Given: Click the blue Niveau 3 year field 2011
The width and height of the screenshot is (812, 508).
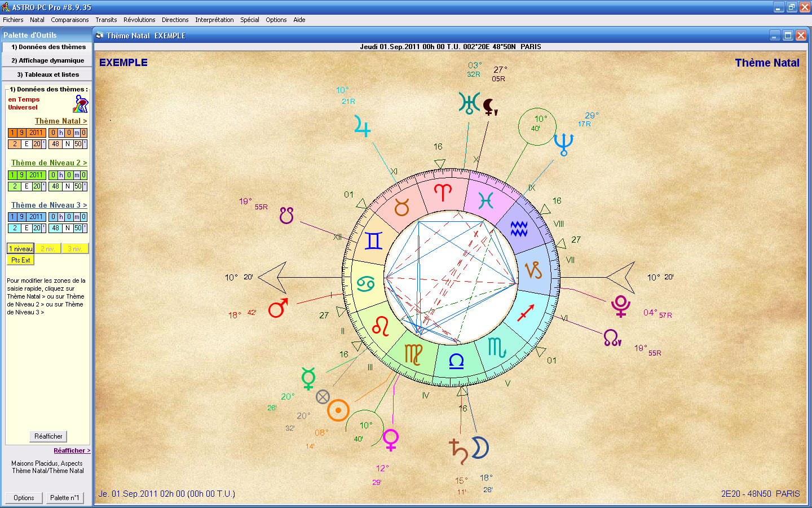Looking at the screenshot, I should click(x=36, y=217).
